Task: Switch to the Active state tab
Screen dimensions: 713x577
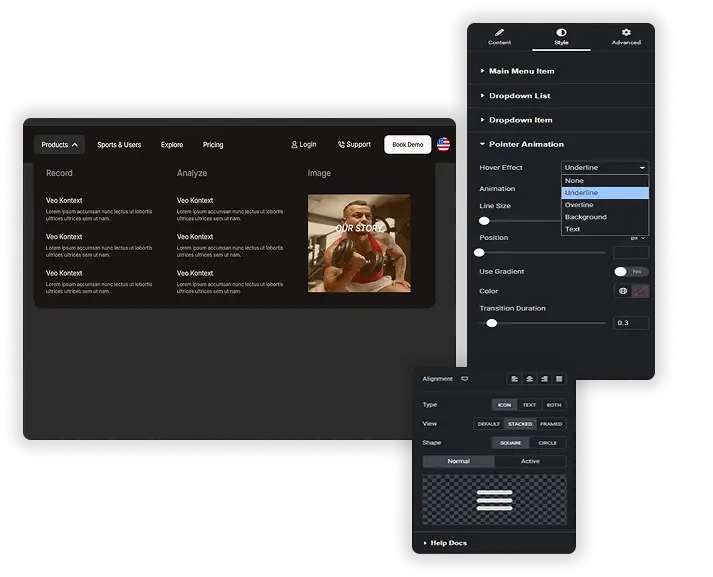Action: click(530, 461)
